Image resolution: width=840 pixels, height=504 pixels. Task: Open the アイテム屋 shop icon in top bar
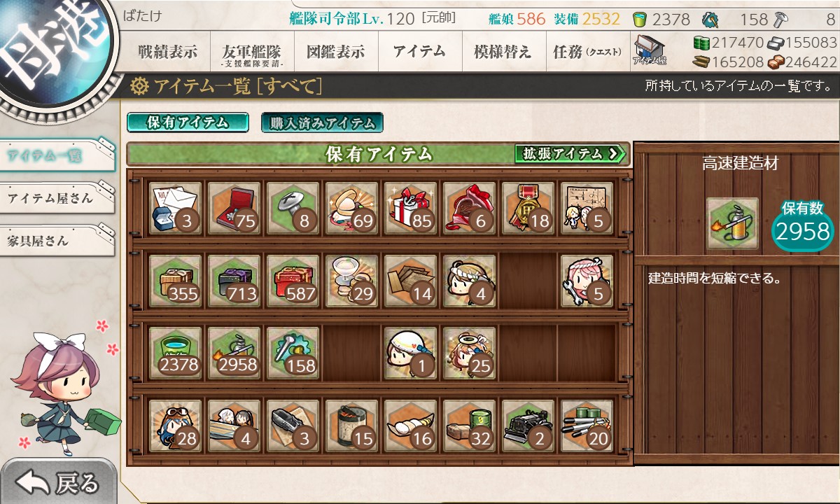[650, 51]
